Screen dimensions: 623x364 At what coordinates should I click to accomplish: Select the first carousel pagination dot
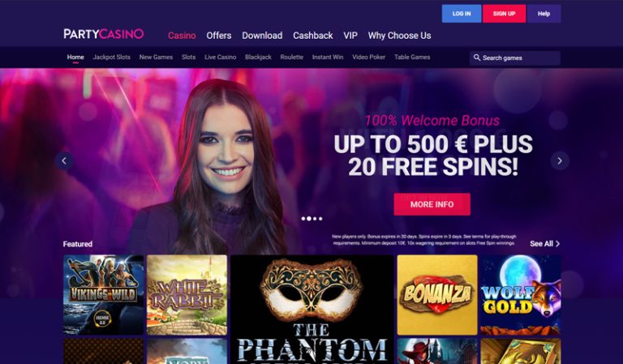(x=303, y=218)
